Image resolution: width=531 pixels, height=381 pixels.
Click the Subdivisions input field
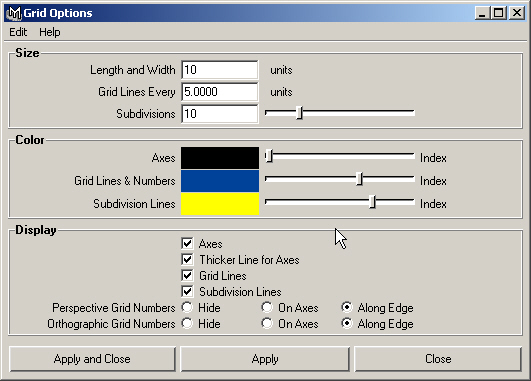220,114
